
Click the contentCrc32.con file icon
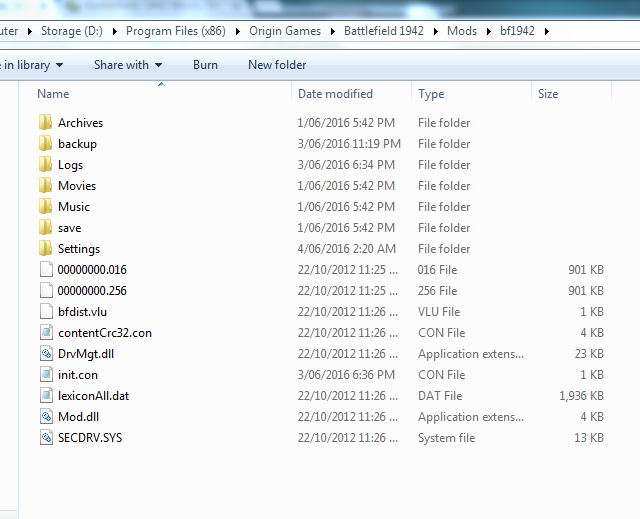[46, 333]
